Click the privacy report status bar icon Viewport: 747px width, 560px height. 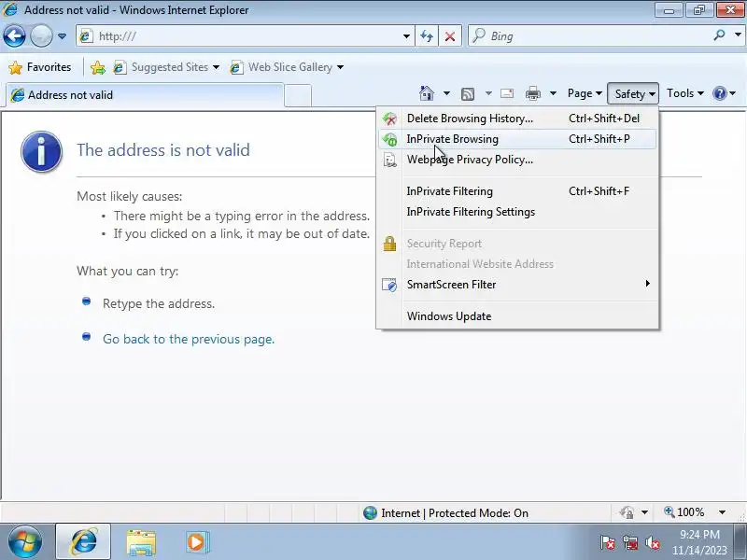[x=627, y=512]
